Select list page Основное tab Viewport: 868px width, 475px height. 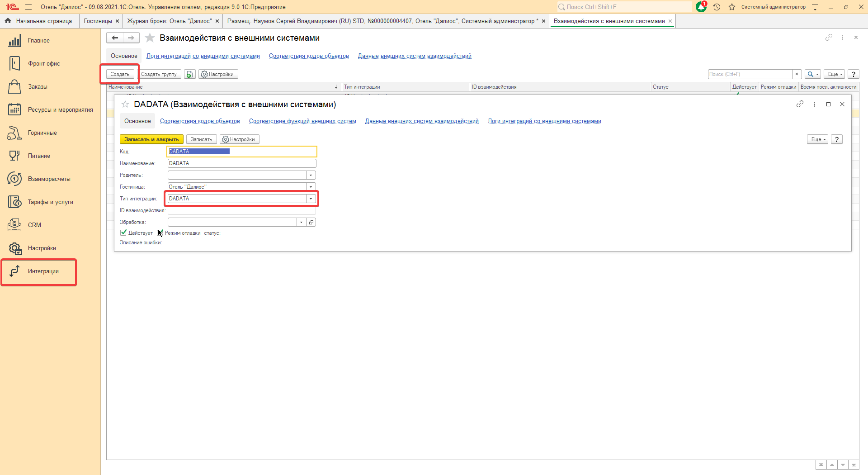[124, 56]
